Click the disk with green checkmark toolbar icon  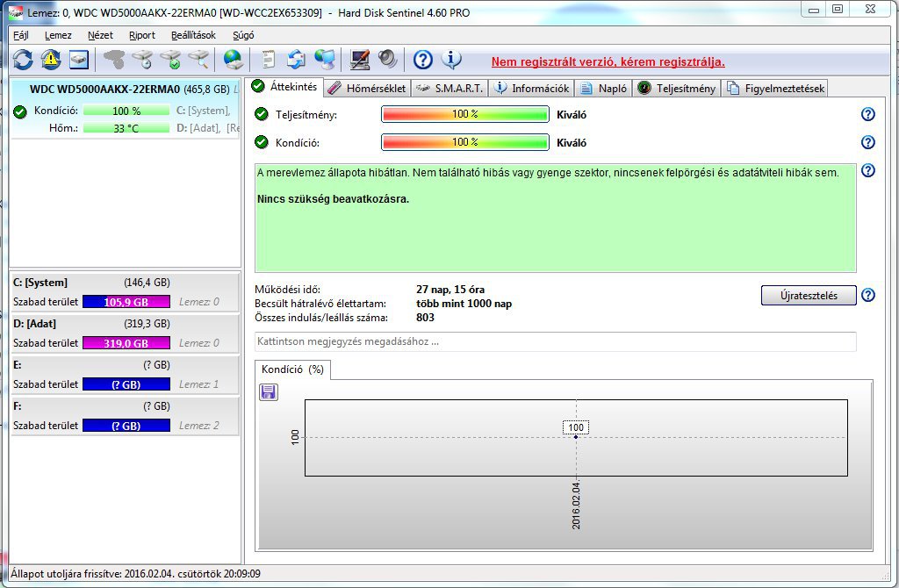point(170,60)
